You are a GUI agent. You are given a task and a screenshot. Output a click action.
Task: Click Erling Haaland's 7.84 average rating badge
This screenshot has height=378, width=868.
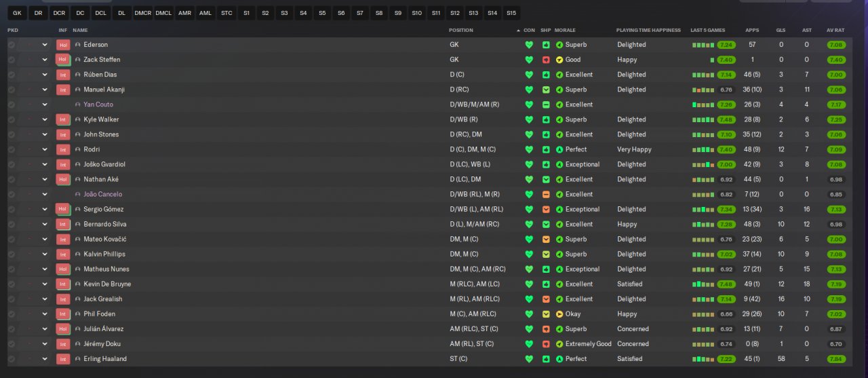tap(837, 359)
